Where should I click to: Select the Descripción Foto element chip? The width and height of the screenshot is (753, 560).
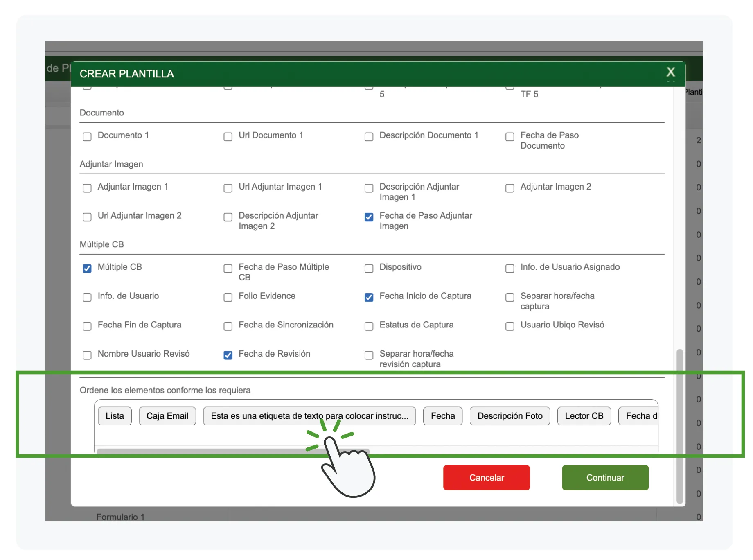click(x=510, y=416)
